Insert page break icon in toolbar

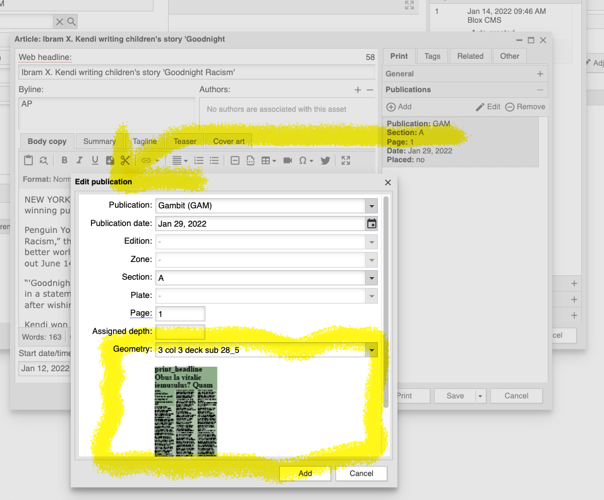pos(250,160)
